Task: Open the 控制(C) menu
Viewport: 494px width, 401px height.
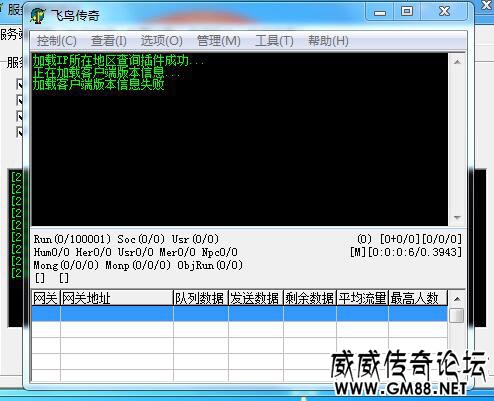Action: 57,41
